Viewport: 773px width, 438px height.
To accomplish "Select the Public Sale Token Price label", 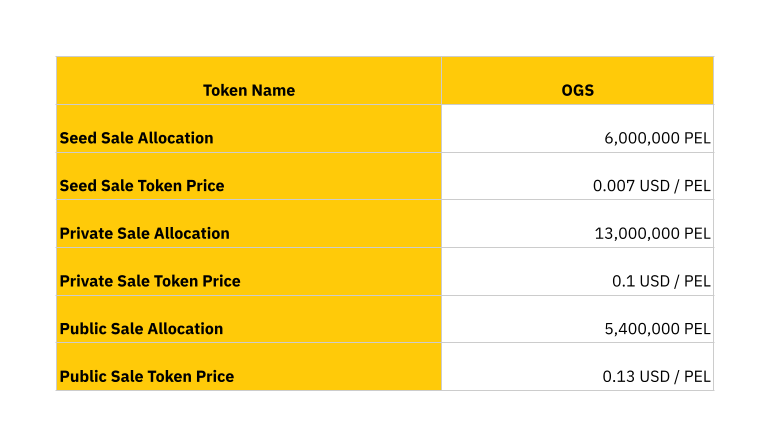I will click(x=147, y=377).
